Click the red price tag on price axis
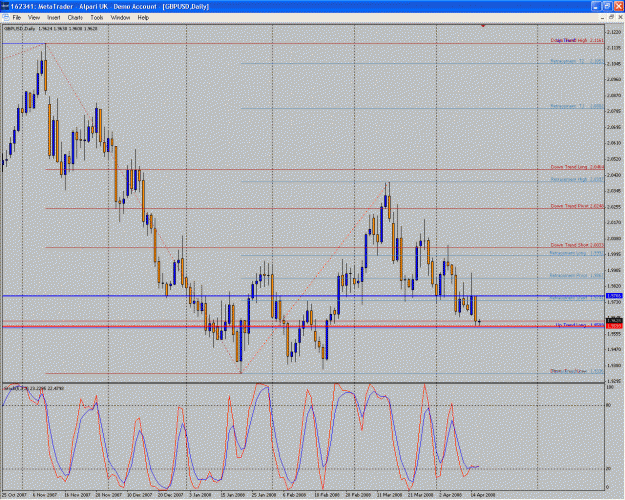 coord(614,326)
